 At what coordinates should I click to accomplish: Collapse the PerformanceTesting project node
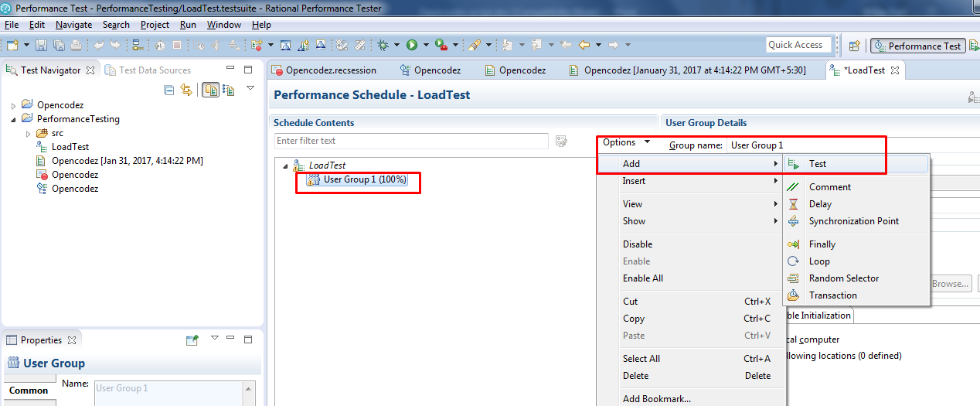(14, 119)
